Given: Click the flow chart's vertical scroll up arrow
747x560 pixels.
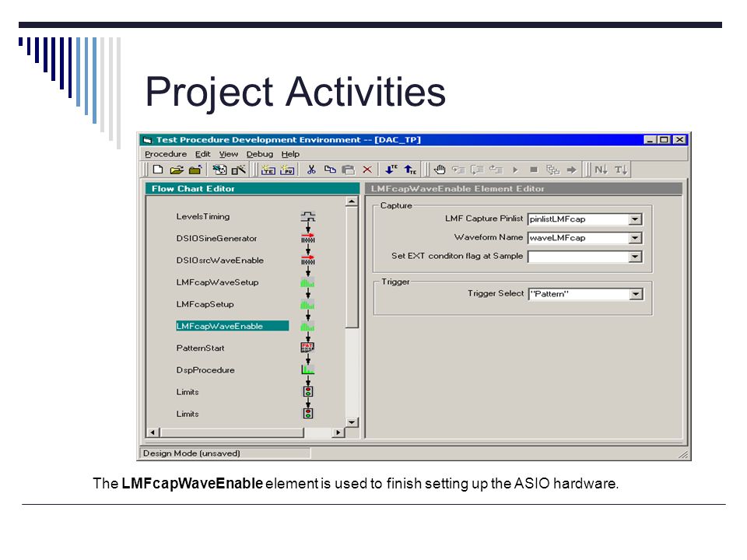Looking at the screenshot, I should [352, 201].
